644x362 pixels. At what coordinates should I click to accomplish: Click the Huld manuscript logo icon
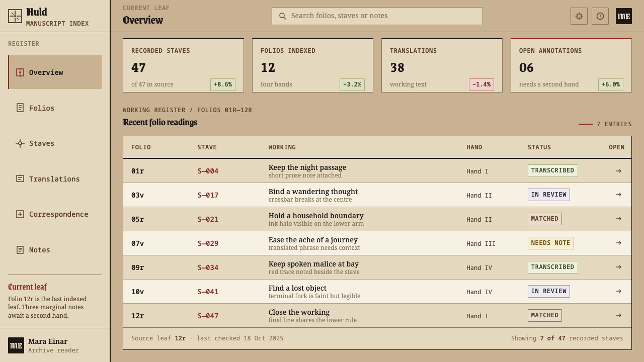pos(15,16)
